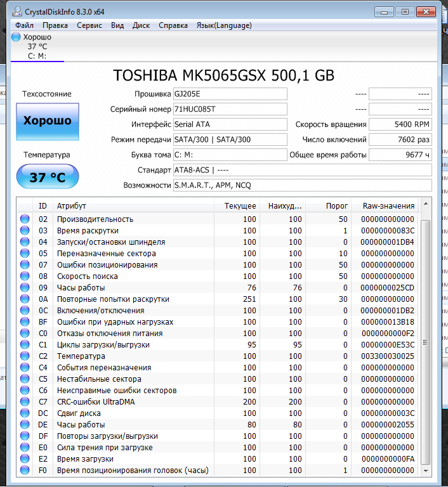Open the Сервис menu
This screenshot has height=487, width=448.
click(x=89, y=25)
